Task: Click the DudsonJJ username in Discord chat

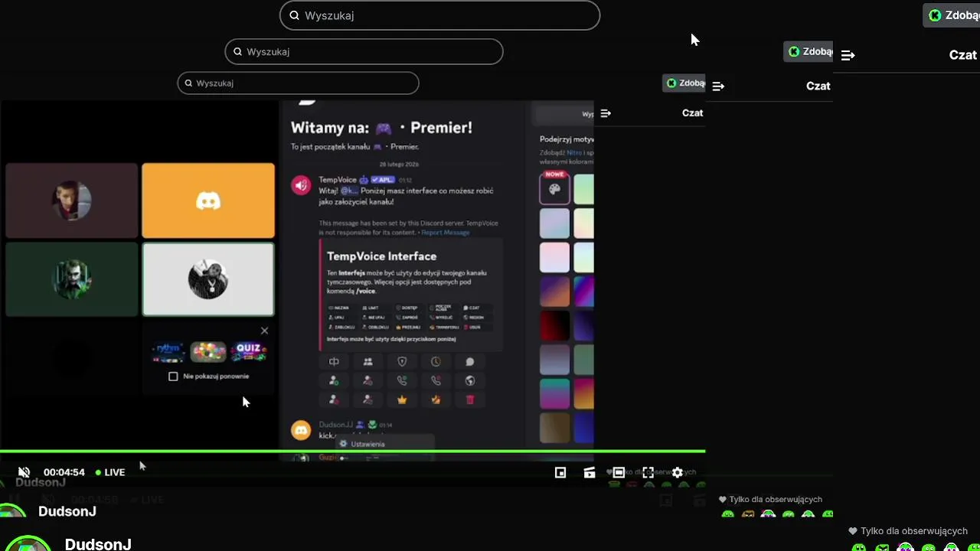Action: click(x=336, y=425)
